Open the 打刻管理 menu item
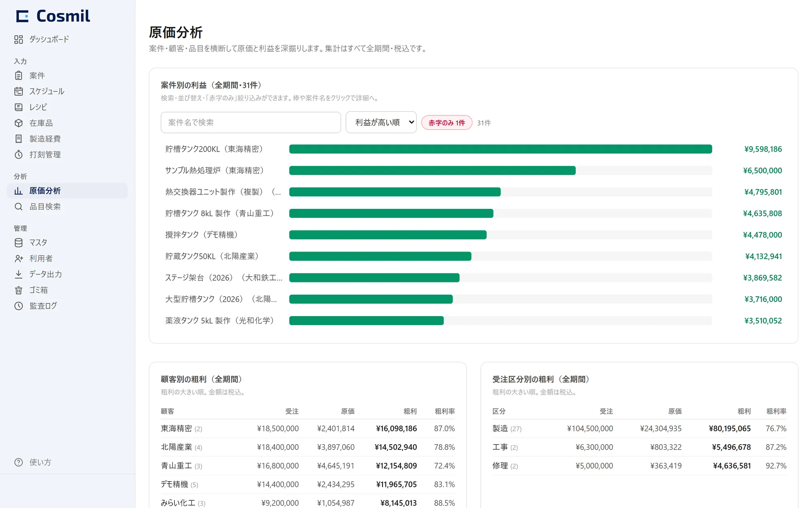This screenshot has width=812, height=508. tap(67, 155)
